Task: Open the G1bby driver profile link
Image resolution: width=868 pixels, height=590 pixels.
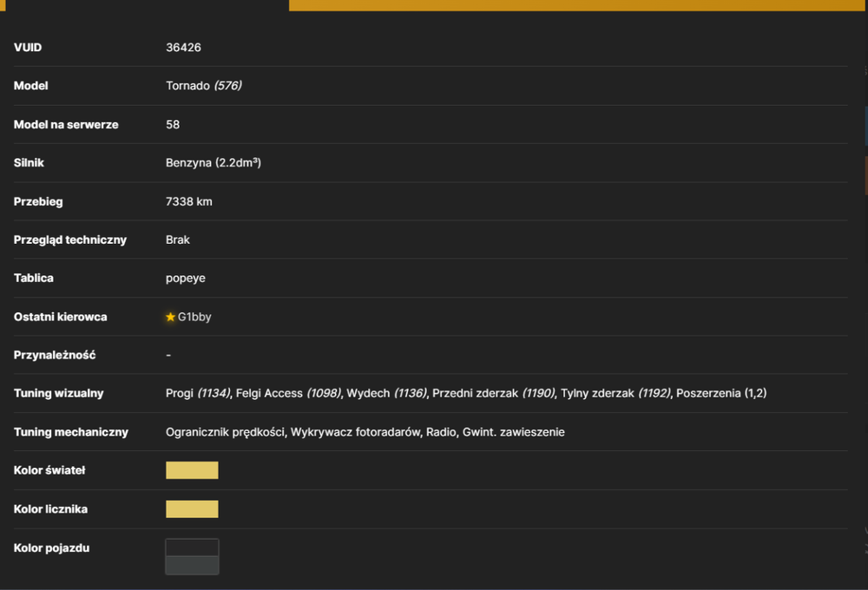Action: 194,318
